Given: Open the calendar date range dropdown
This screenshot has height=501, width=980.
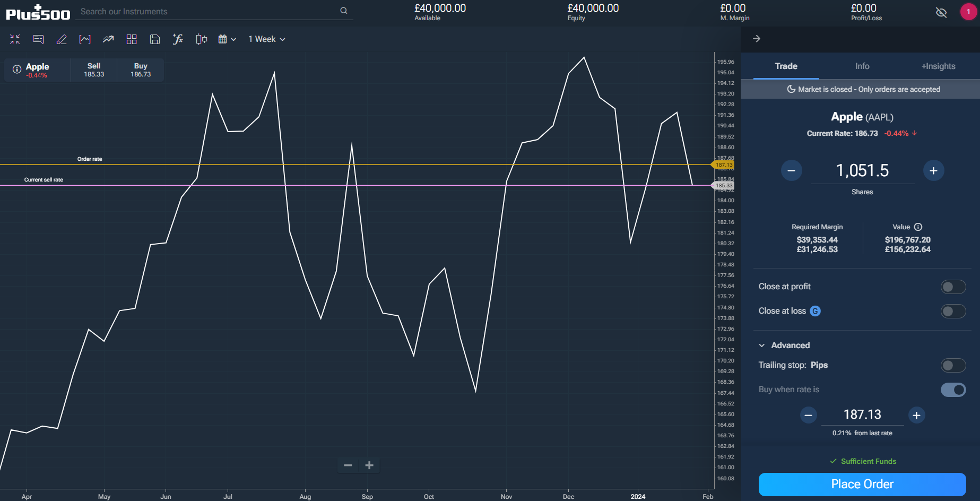Looking at the screenshot, I should coord(227,39).
